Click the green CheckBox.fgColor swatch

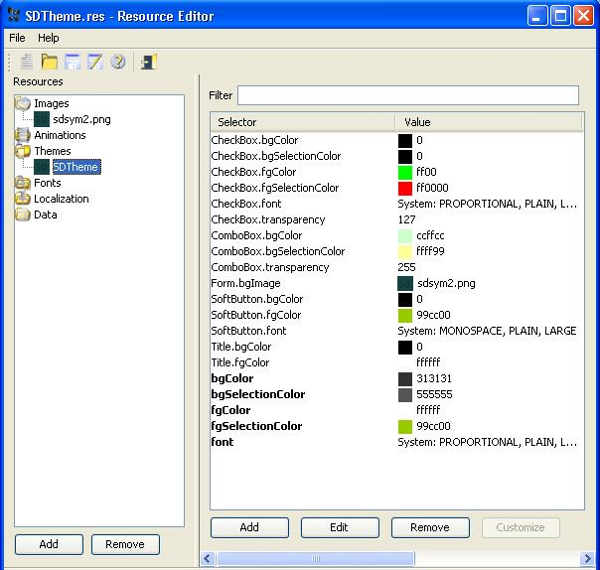405,172
